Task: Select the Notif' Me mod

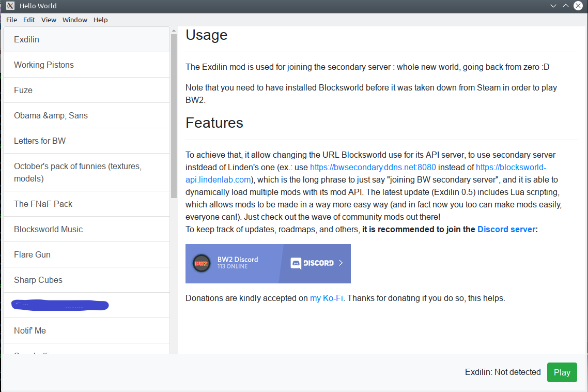Action: pos(86,330)
